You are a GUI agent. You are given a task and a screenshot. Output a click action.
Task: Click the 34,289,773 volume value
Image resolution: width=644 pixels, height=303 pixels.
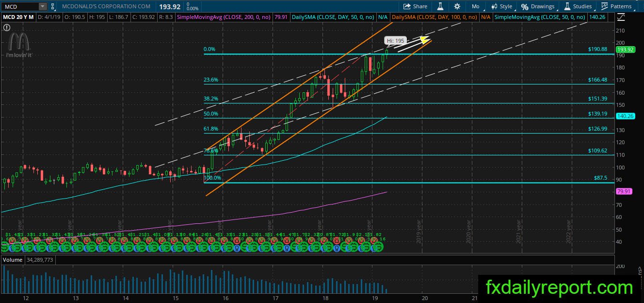tap(40, 260)
